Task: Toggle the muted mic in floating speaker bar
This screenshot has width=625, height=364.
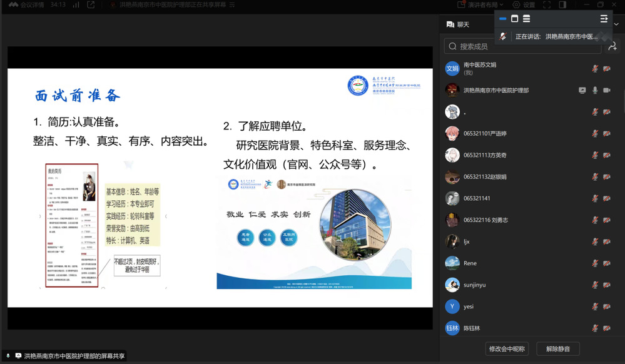Action: 503,37
